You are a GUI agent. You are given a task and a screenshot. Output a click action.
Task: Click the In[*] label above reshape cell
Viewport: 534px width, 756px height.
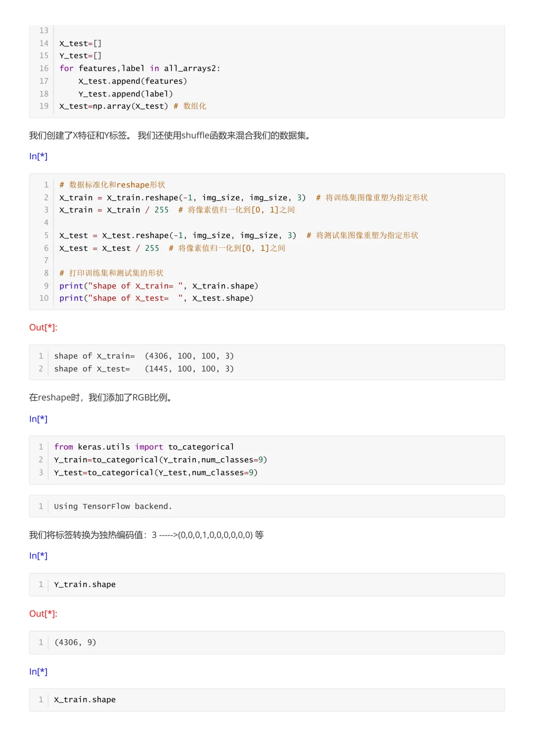tap(38, 156)
